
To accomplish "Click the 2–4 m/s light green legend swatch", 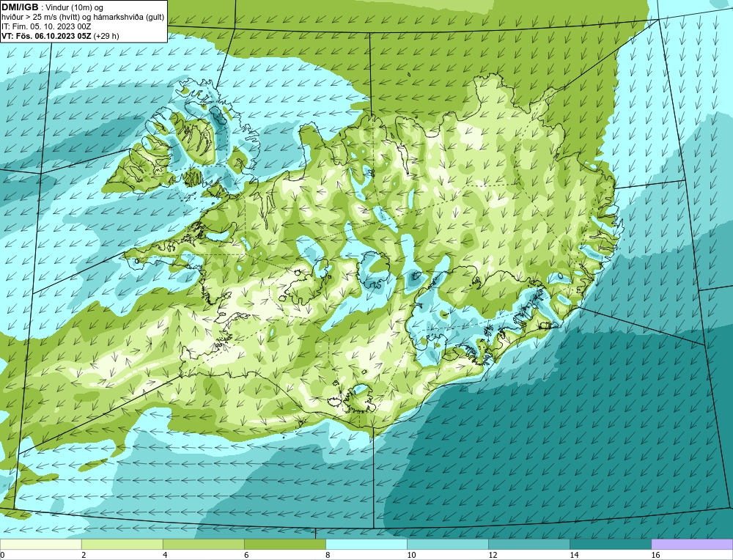I will [x=122, y=544].
